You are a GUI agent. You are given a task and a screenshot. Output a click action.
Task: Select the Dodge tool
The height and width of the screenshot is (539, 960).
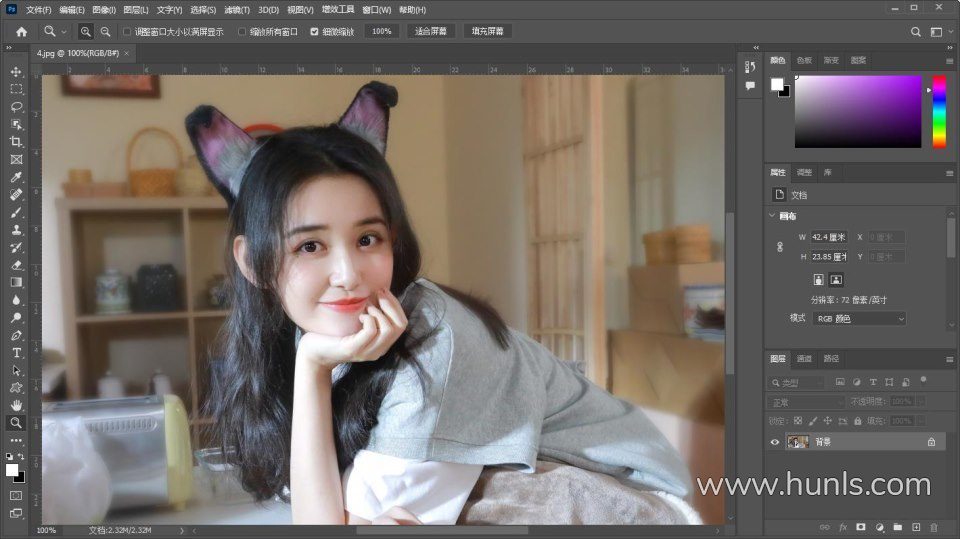point(17,317)
